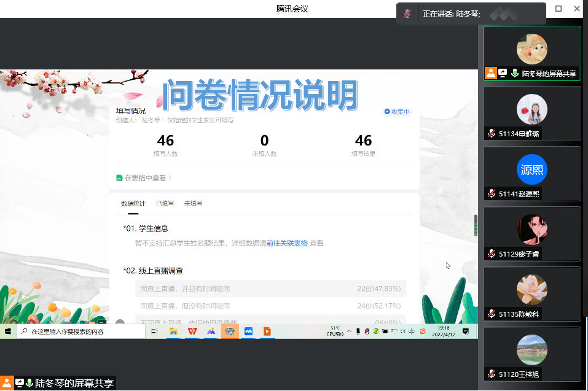Click the muted microphone icon in the 正在讲话 banner
The height and width of the screenshot is (391, 588).
[x=407, y=14]
